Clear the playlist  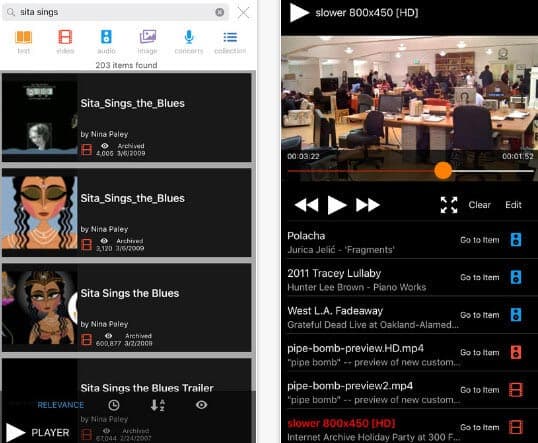(479, 205)
